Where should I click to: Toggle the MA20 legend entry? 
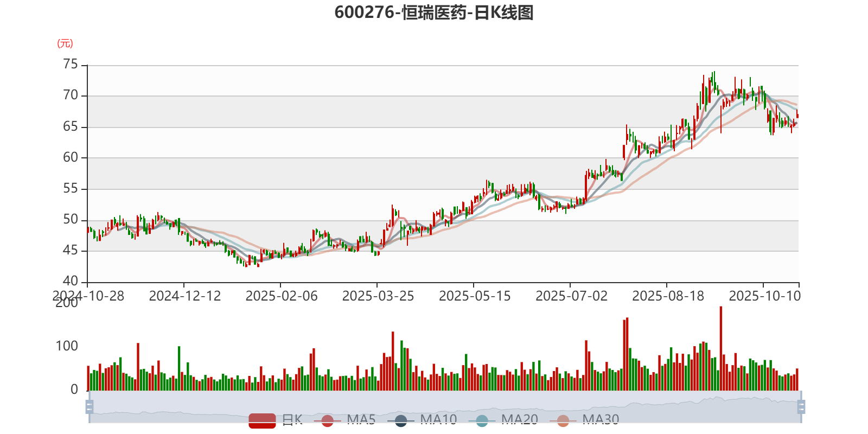tap(503, 420)
